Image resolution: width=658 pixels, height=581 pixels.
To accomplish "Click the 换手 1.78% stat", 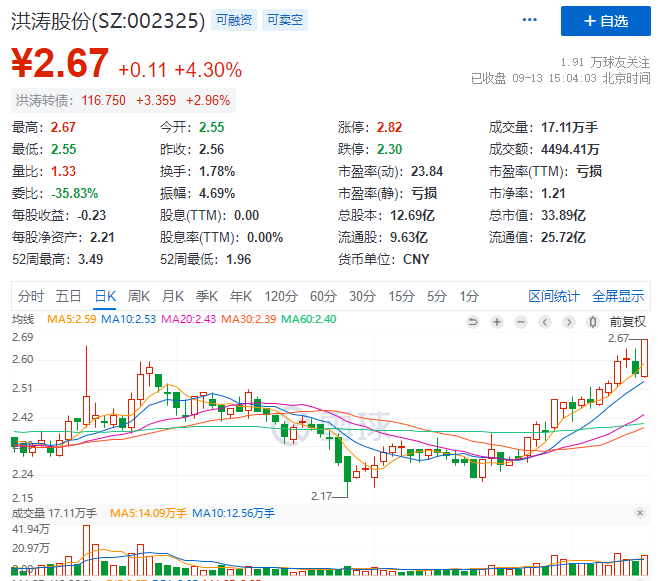I will 197,172.
